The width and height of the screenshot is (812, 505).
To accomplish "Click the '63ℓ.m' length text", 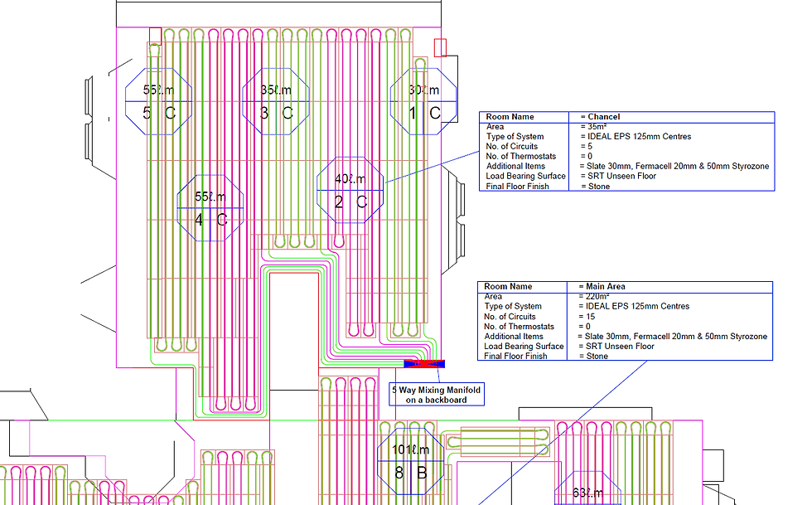I will tap(587, 493).
